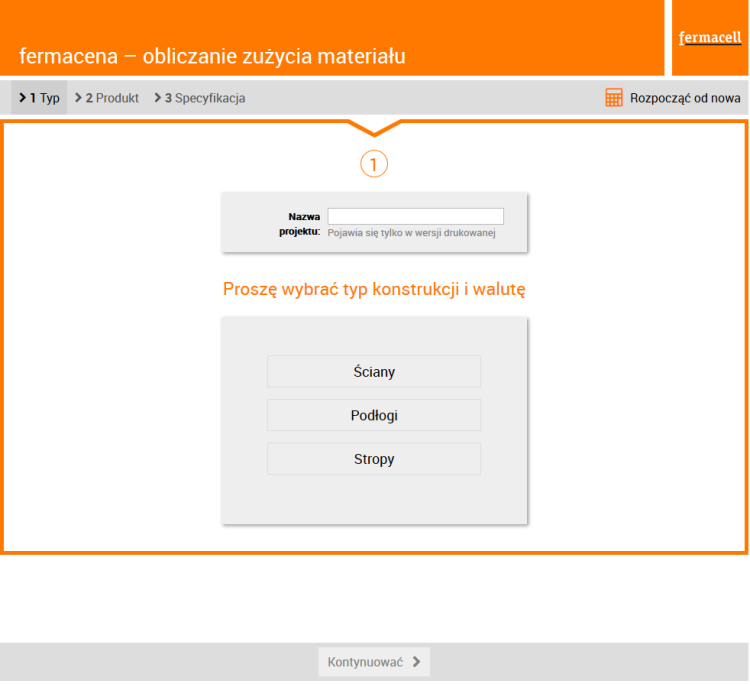Restart with Rozpocząć od nowa

click(x=684, y=98)
